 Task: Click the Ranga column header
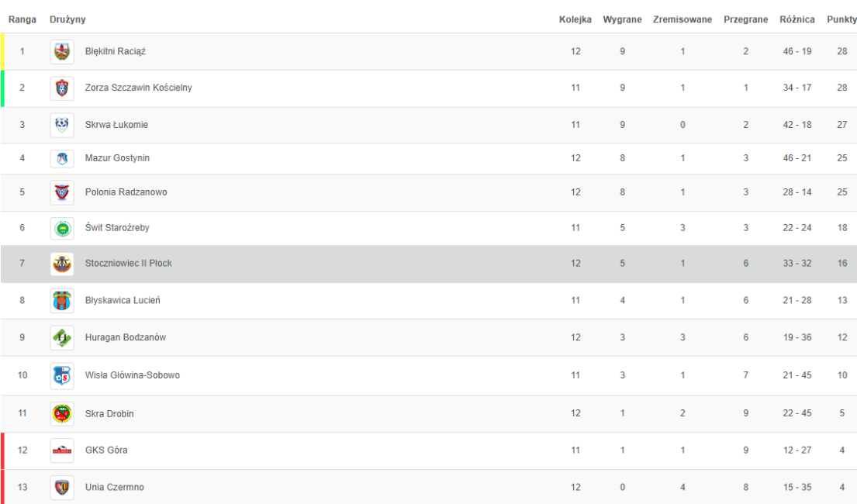coord(22,19)
